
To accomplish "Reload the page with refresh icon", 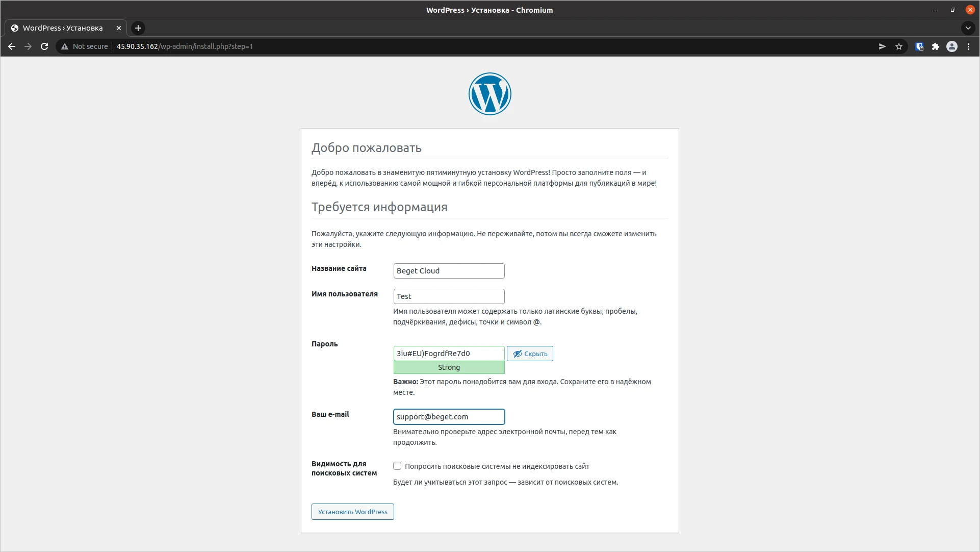I will point(44,46).
